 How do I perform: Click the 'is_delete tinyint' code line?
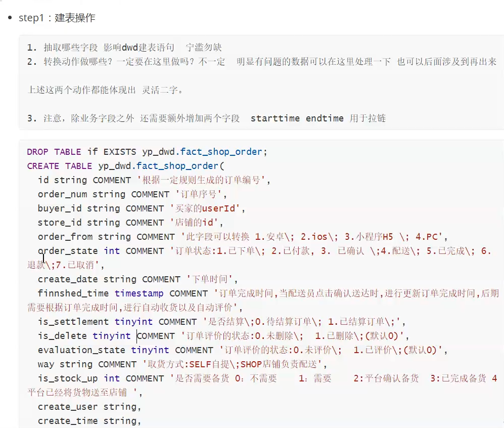[223, 336]
